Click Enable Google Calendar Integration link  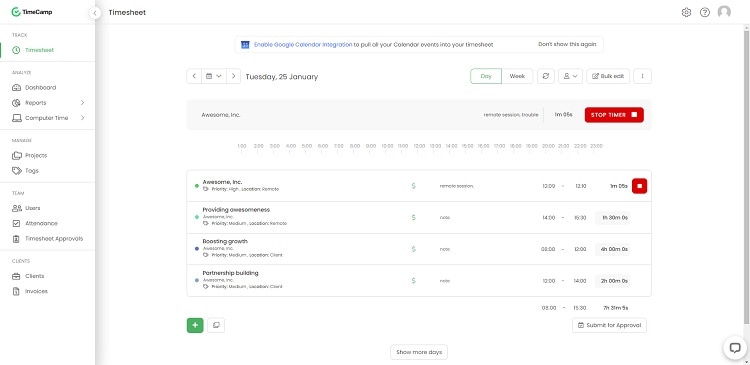pos(303,44)
